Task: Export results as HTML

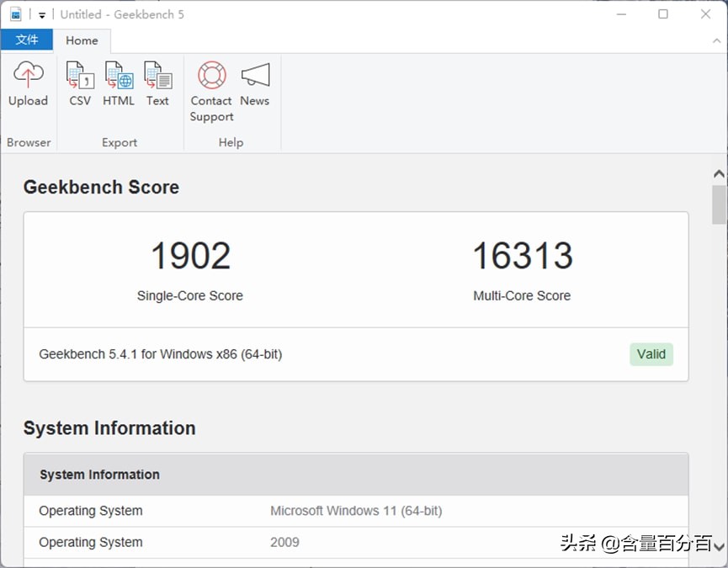Action: point(119,77)
